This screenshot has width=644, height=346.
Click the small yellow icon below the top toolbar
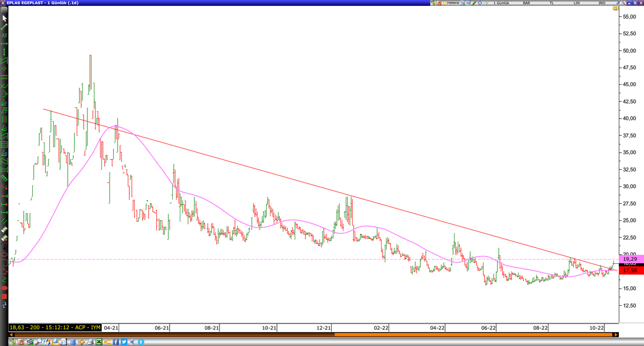pos(616,9)
